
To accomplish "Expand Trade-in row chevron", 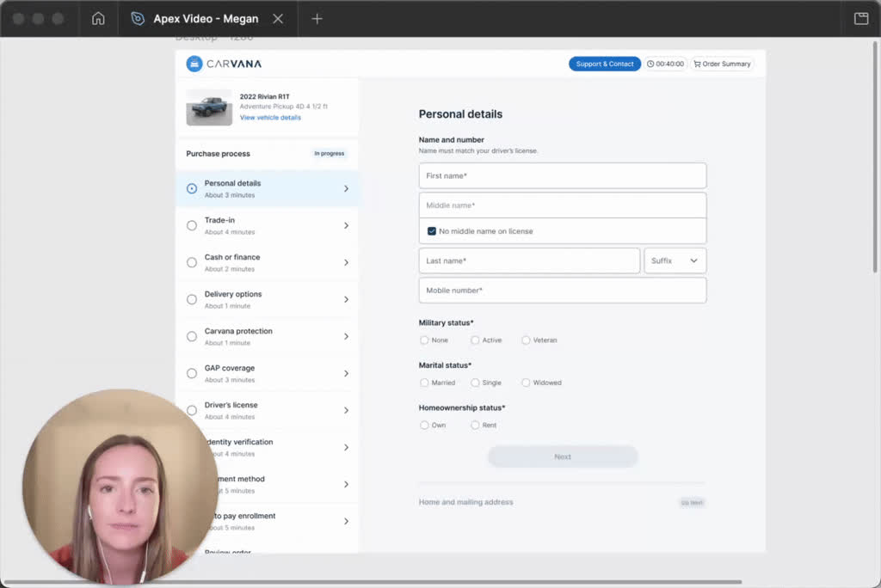I will (x=346, y=226).
